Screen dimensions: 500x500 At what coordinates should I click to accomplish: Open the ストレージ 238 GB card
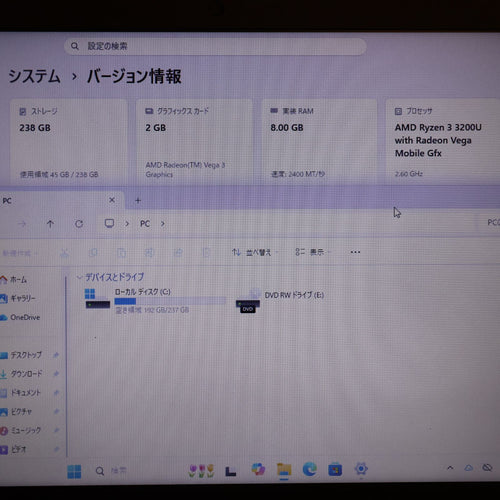click(x=69, y=141)
